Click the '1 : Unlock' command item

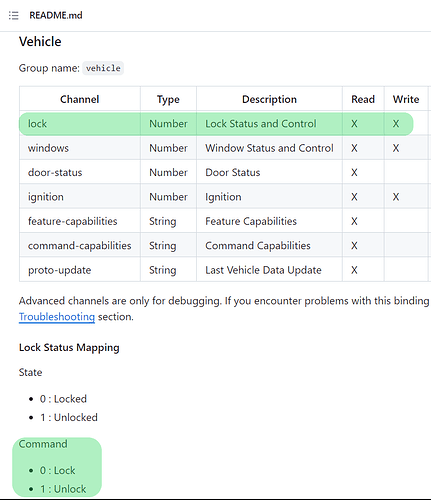click(x=63, y=489)
